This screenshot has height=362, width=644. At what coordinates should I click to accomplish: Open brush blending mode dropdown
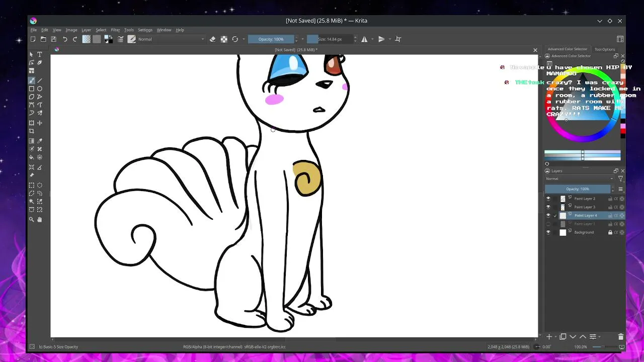tap(171, 39)
